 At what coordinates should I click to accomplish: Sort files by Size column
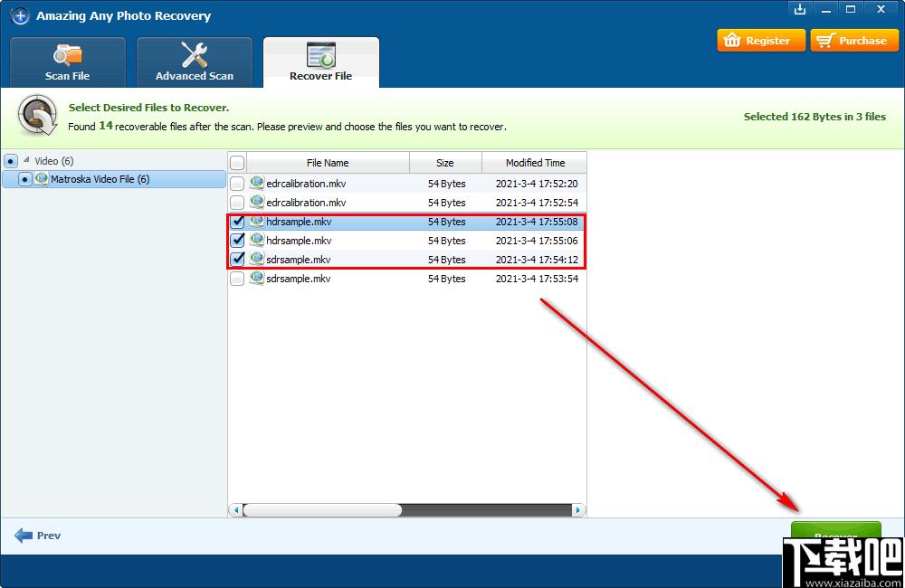coord(445,163)
